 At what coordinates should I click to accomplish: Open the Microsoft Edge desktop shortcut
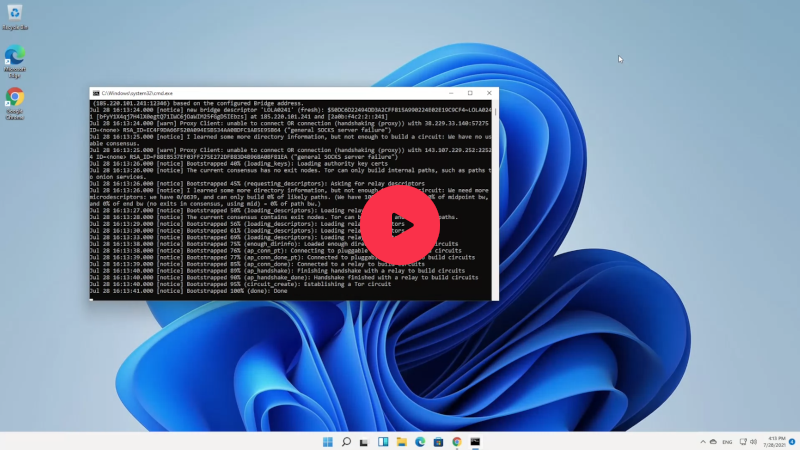click(15, 58)
